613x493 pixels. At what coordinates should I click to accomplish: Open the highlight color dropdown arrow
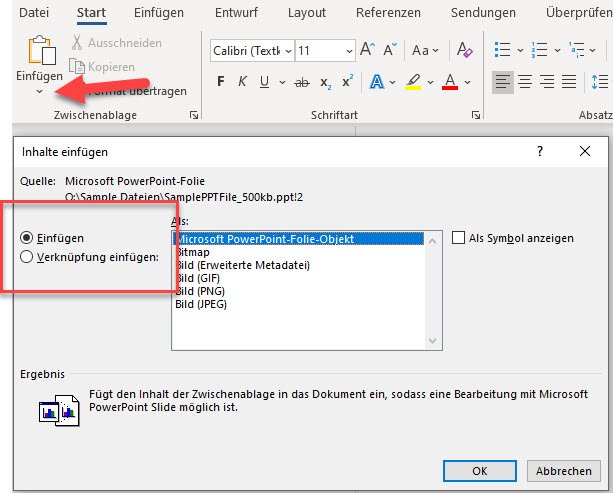[x=430, y=82]
